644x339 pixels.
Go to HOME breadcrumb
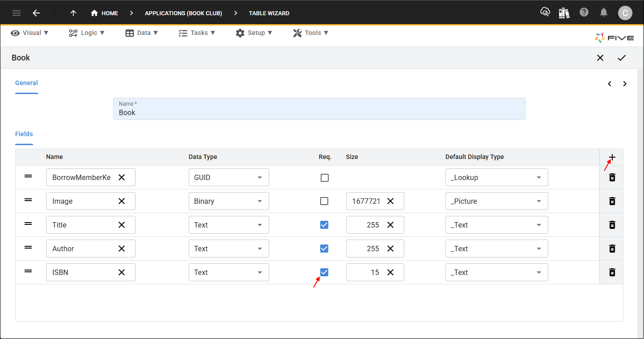(105, 13)
